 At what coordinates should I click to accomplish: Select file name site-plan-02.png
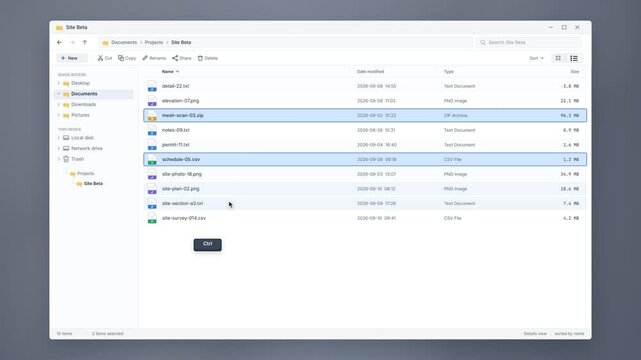click(x=181, y=189)
